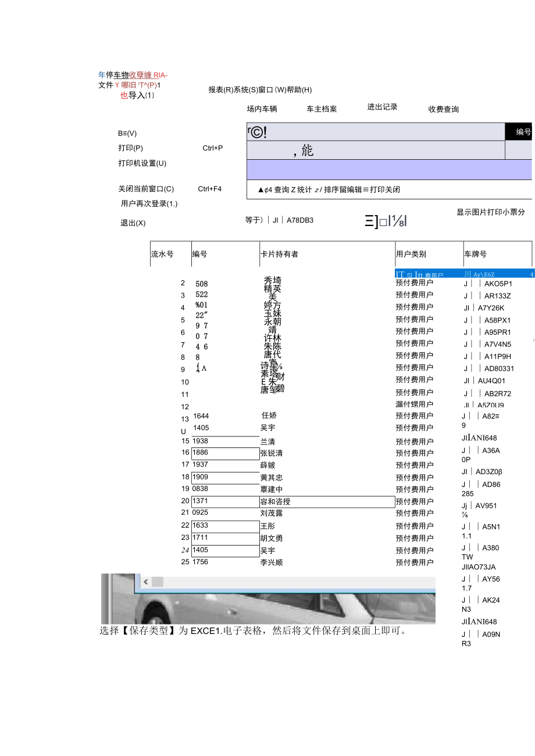Select card holder 胡文勇
Image resolution: width=535 pixels, height=756 pixels.
[272, 539]
